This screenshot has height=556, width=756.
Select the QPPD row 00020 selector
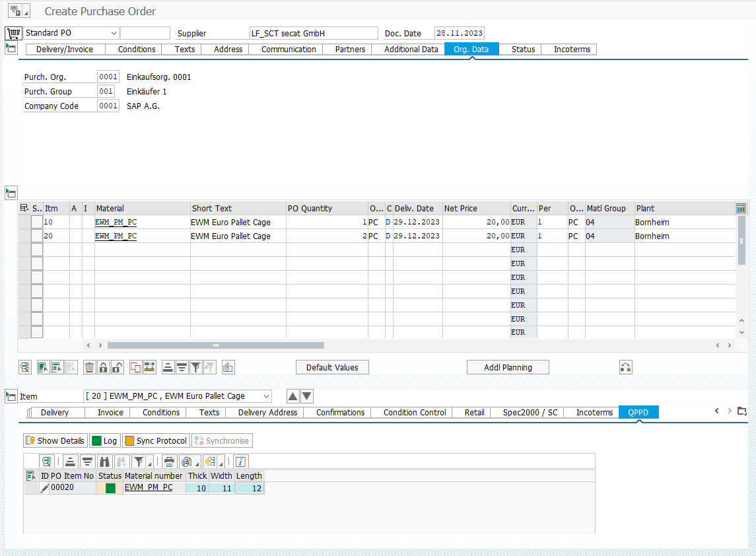[30, 488]
